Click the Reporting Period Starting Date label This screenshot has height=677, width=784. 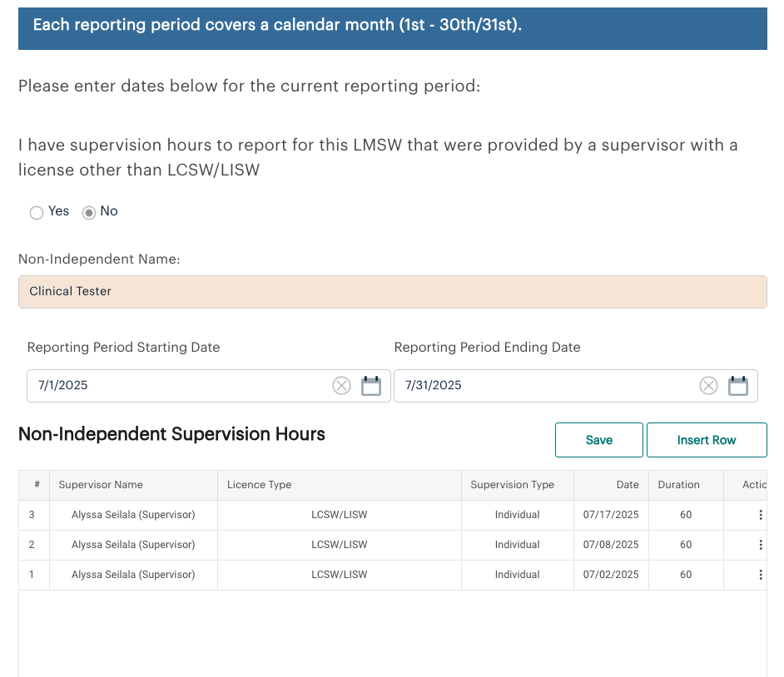coord(123,348)
